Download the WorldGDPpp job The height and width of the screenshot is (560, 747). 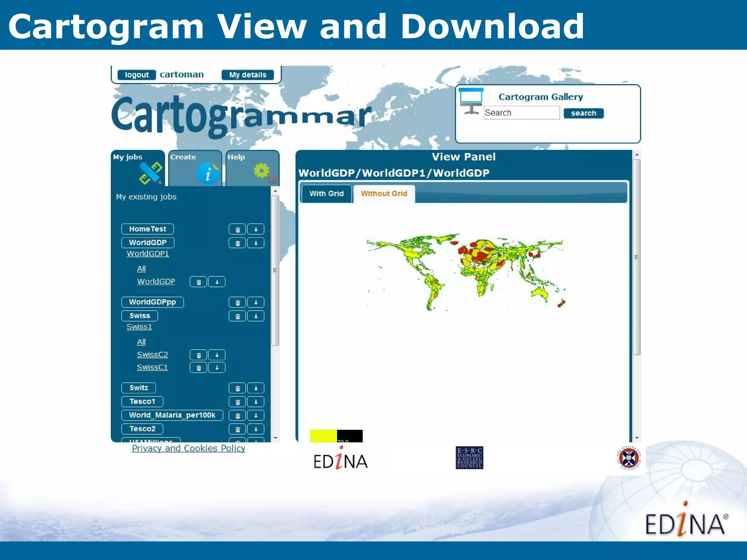pos(256,303)
